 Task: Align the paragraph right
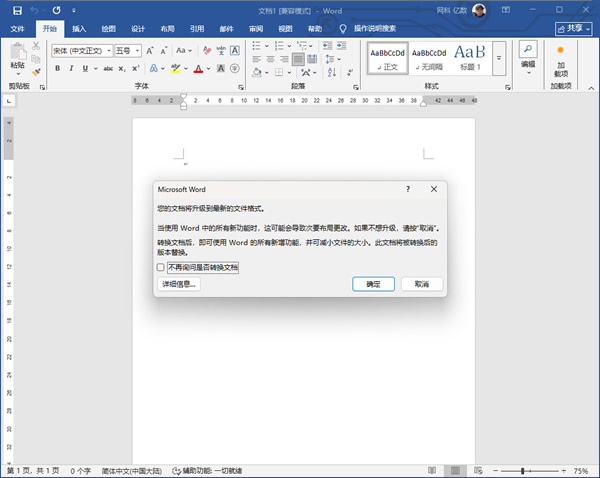point(284,59)
